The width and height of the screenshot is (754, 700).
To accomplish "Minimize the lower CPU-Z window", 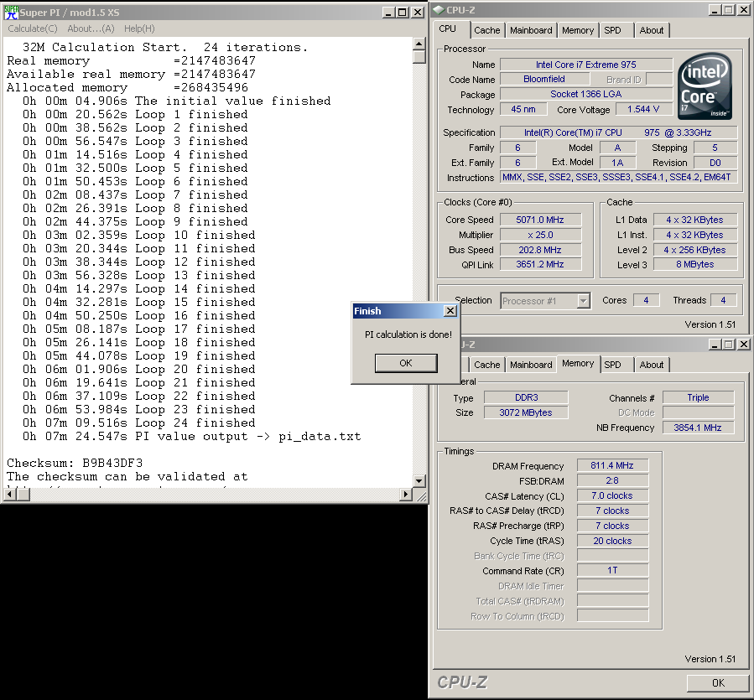I will (715, 345).
